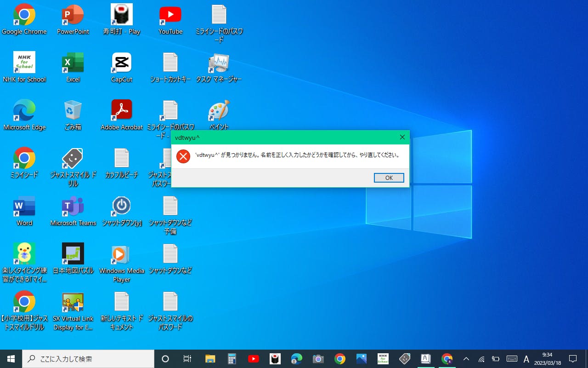Open the notification center on taskbar
This screenshot has height=368, width=588.
click(573, 359)
